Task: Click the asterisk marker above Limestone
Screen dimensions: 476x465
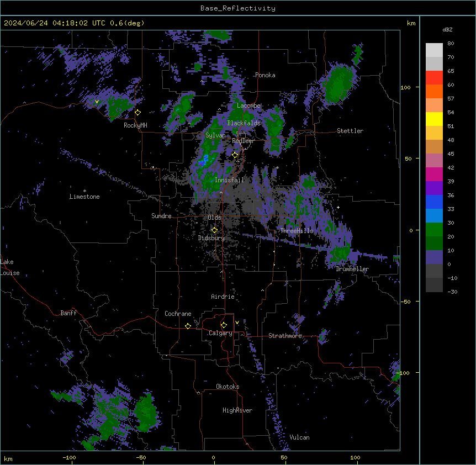Action: pyautogui.click(x=84, y=191)
